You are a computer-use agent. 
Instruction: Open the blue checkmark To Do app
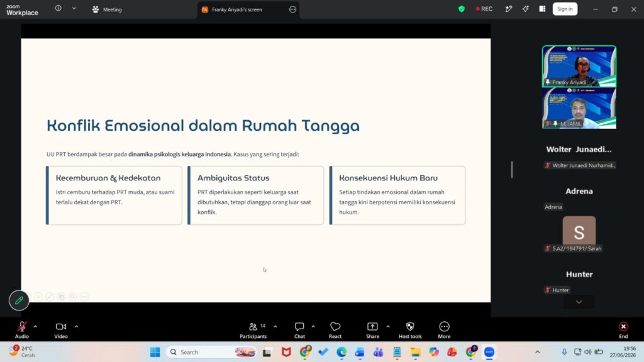pos(323,352)
